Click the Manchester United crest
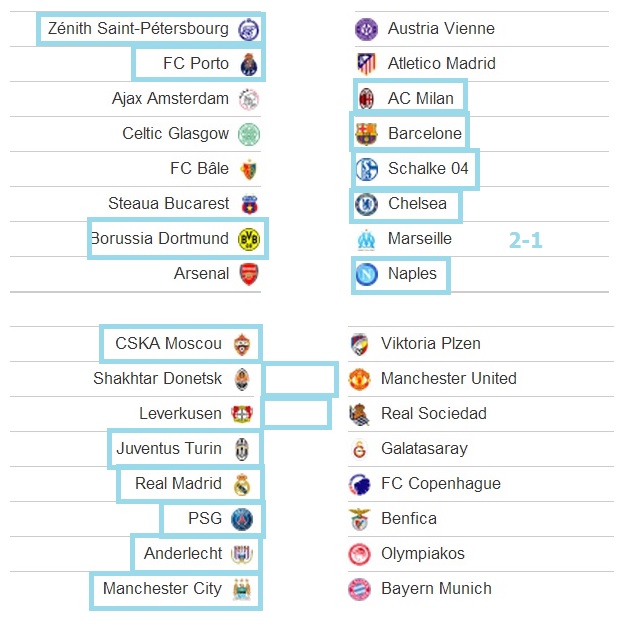 click(359, 379)
